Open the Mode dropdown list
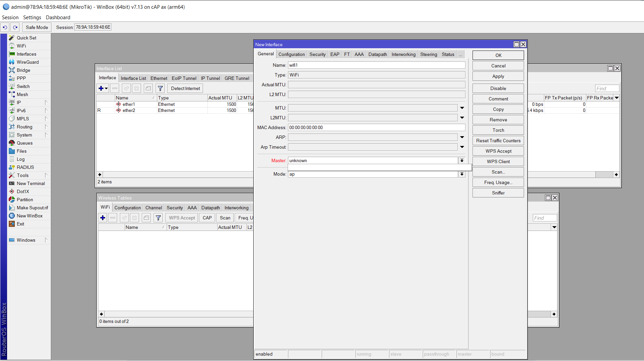The image size is (644, 361). pyautogui.click(x=462, y=174)
